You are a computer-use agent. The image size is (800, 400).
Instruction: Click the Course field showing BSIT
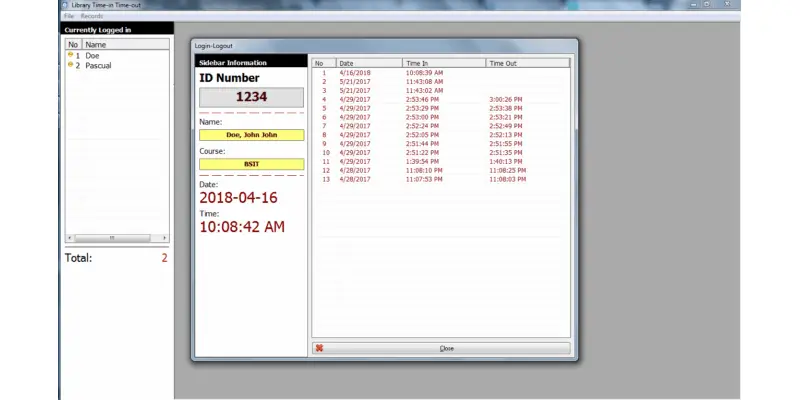click(252, 164)
